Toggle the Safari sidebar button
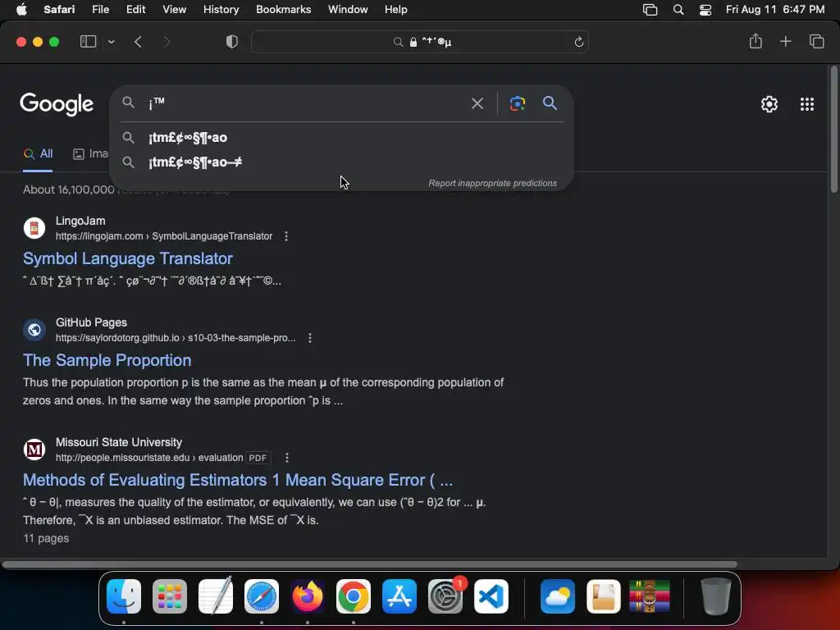 [x=88, y=42]
